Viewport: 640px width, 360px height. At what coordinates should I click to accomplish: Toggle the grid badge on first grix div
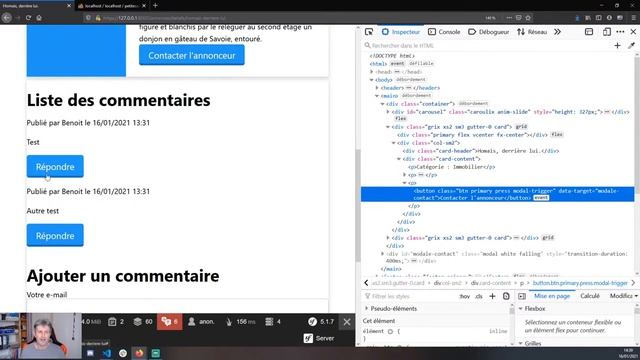tap(521, 127)
